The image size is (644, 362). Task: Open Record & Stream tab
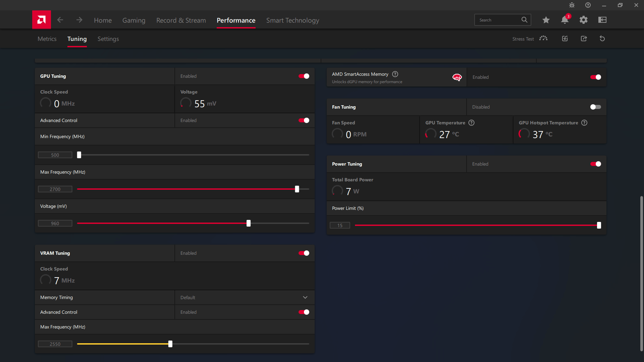[181, 20]
